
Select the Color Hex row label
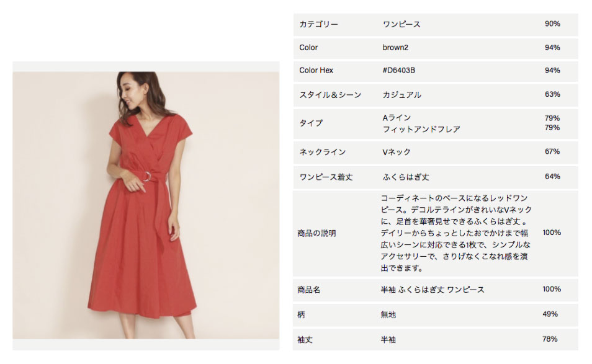[x=316, y=70]
